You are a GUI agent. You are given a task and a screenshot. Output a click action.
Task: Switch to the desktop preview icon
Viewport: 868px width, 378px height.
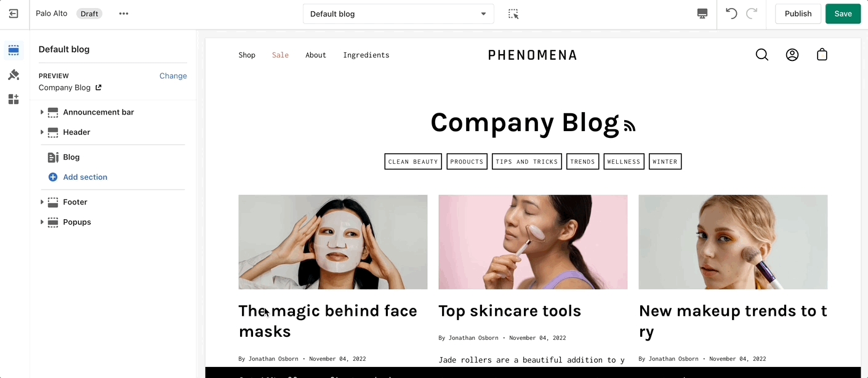[x=702, y=14]
